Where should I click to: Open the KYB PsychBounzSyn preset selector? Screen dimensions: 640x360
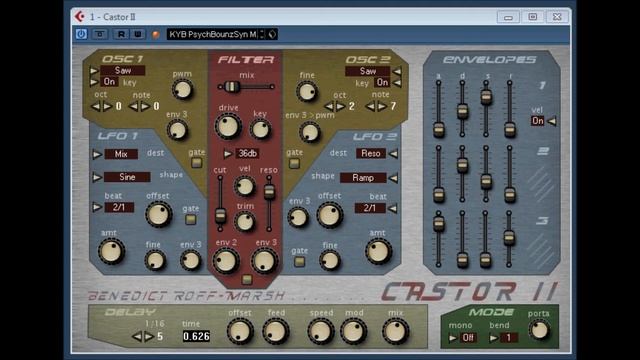click(x=213, y=34)
